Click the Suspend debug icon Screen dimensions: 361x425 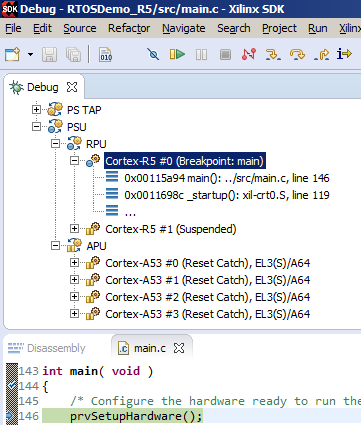[201, 54]
